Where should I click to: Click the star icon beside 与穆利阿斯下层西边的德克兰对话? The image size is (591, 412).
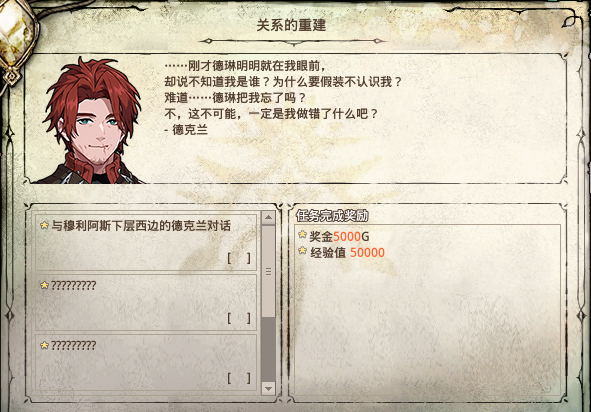tap(44, 225)
